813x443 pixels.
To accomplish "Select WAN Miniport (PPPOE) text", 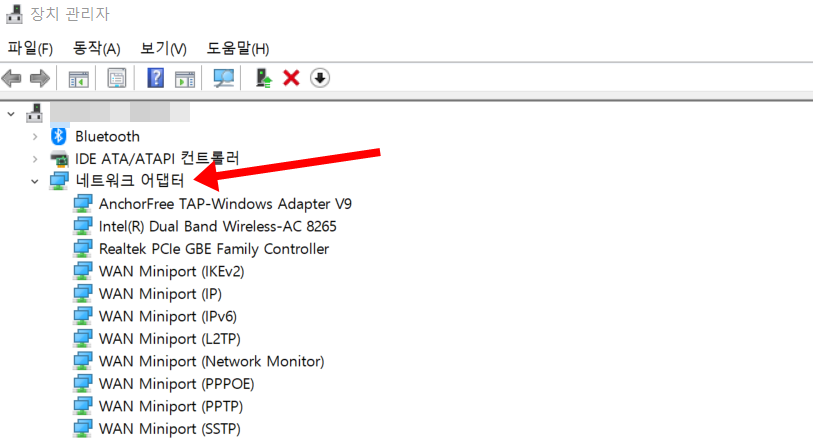I will [x=176, y=384].
